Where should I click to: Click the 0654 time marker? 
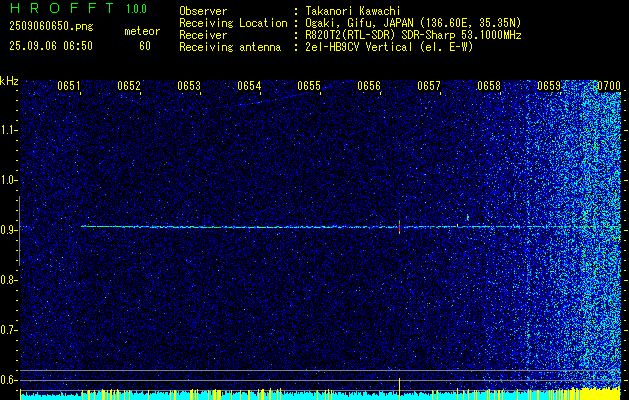[249, 86]
